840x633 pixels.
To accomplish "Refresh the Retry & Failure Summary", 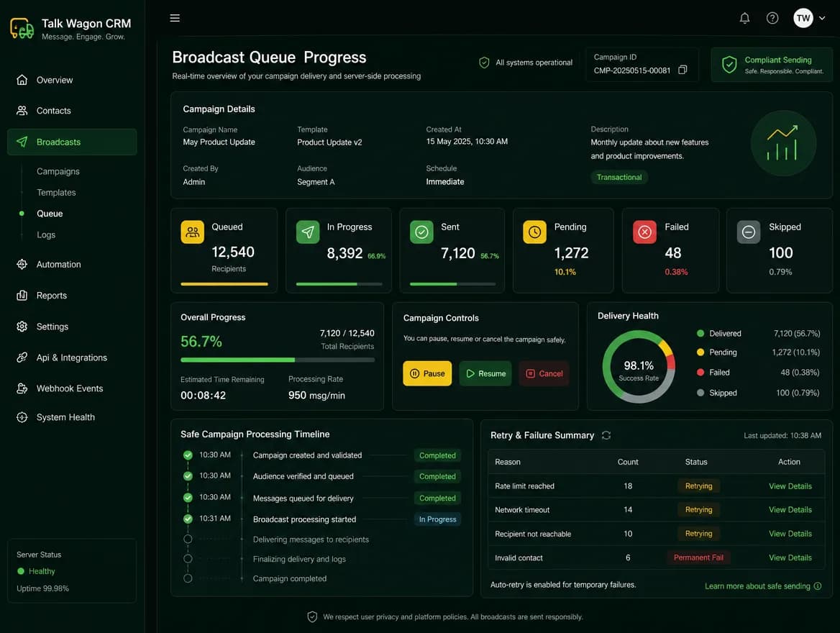I will (606, 435).
